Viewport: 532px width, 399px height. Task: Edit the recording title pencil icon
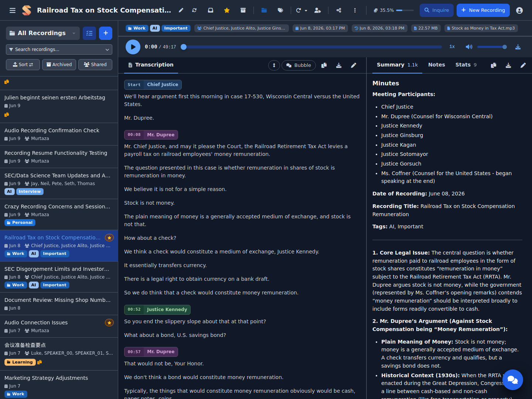(181, 10)
